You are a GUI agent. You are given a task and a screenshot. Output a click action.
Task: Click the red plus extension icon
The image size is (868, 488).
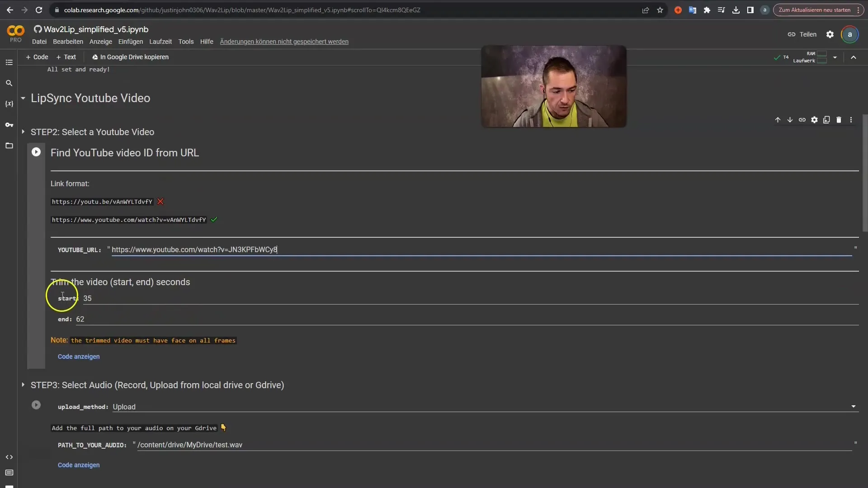coord(678,10)
